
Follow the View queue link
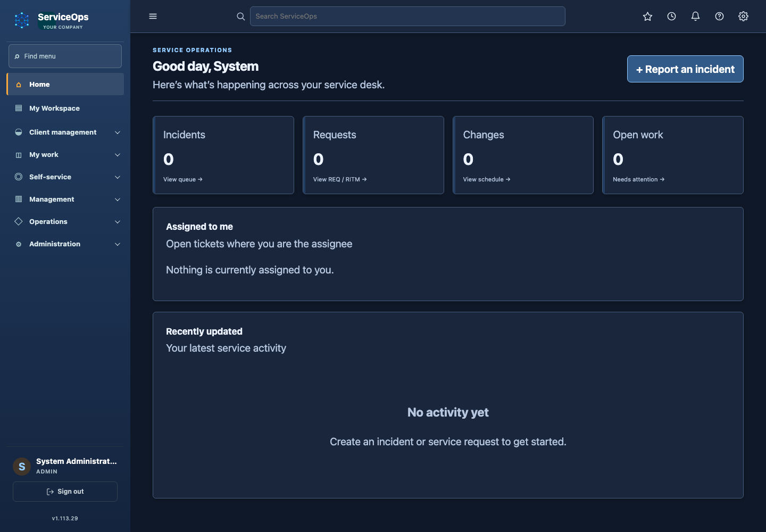[x=183, y=179]
